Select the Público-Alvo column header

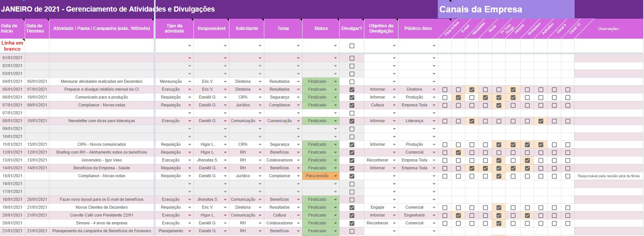pos(418,28)
